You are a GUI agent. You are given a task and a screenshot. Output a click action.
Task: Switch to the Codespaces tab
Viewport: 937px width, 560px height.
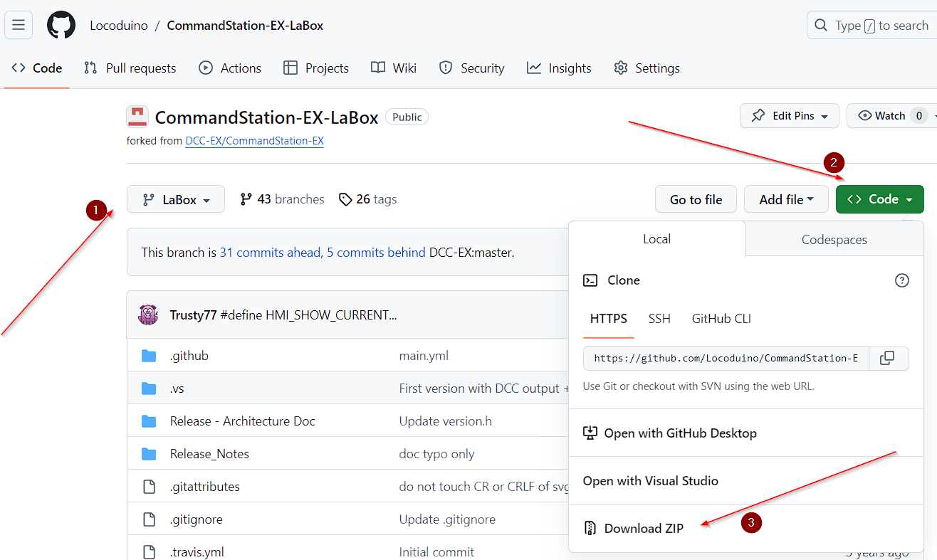834,240
